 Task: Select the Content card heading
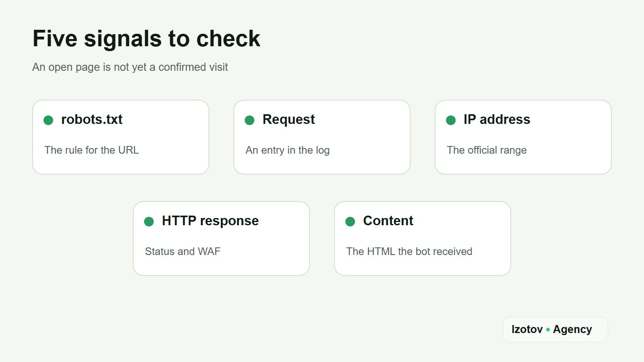pos(388,221)
